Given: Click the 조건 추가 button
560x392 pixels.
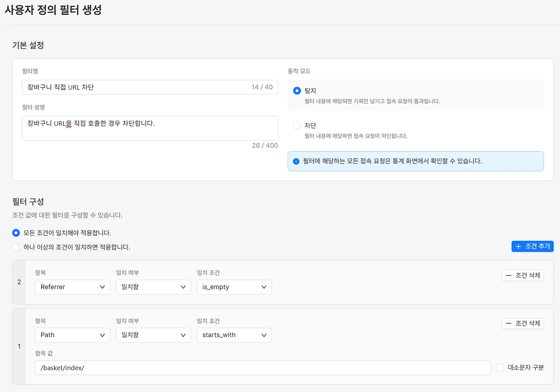Looking at the screenshot, I should pos(532,246).
